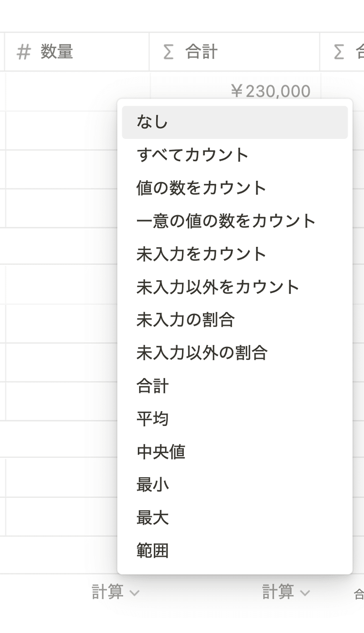Choose 範囲 range option
The image size is (364, 633).
pos(235,551)
